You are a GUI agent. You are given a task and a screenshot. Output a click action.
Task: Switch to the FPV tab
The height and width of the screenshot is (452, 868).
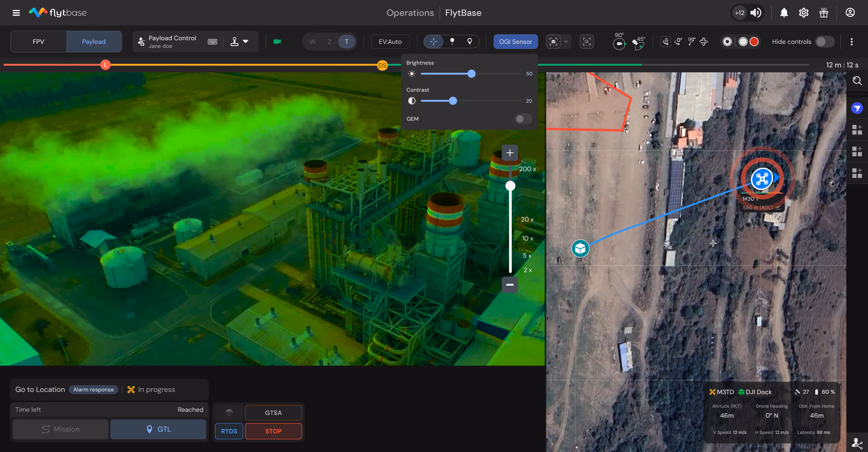coord(38,42)
